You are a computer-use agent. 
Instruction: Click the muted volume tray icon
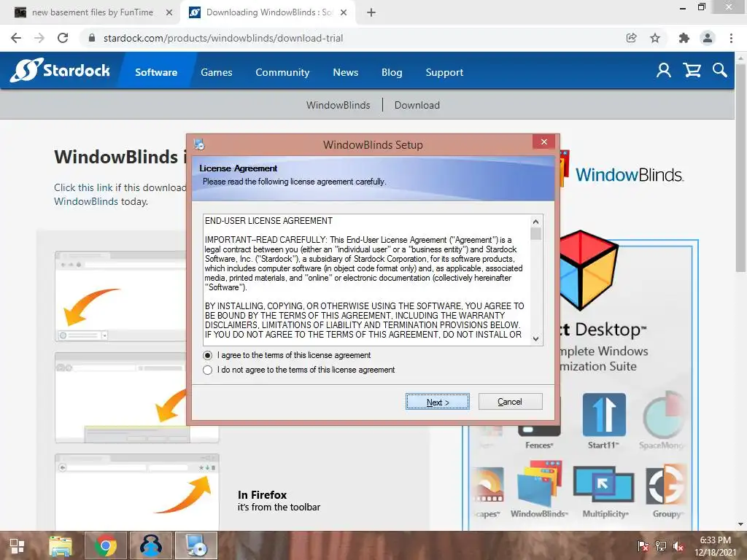pyautogui.click(x=678, y=546)
